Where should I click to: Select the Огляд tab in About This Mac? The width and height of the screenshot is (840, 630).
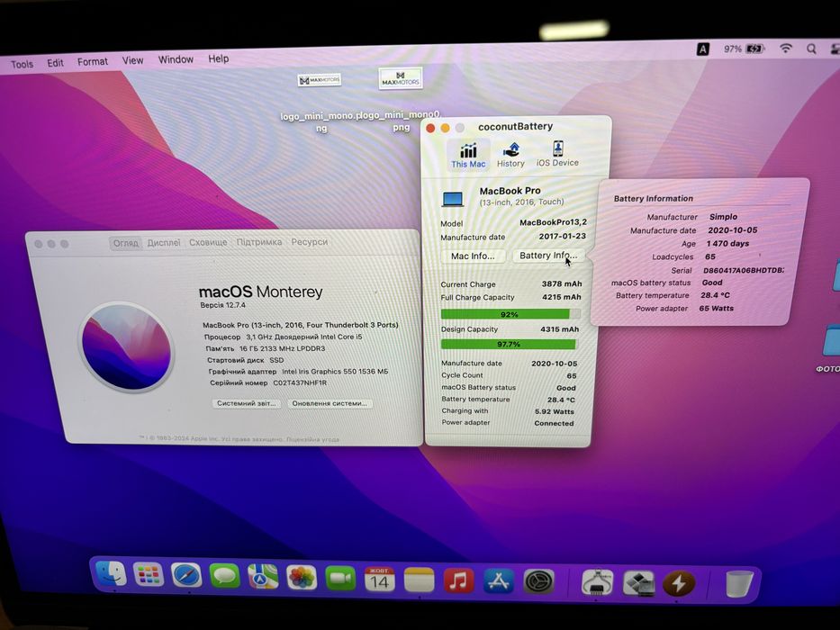[125, 243]
